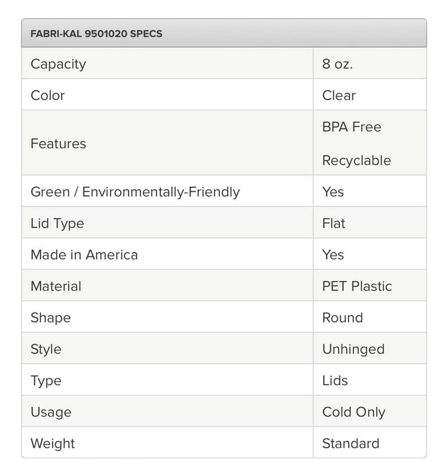Screen dimensions: 448x476
Task: Click the Fabri-Kal 9501020 Specs header
Action: tap(97, 34)
